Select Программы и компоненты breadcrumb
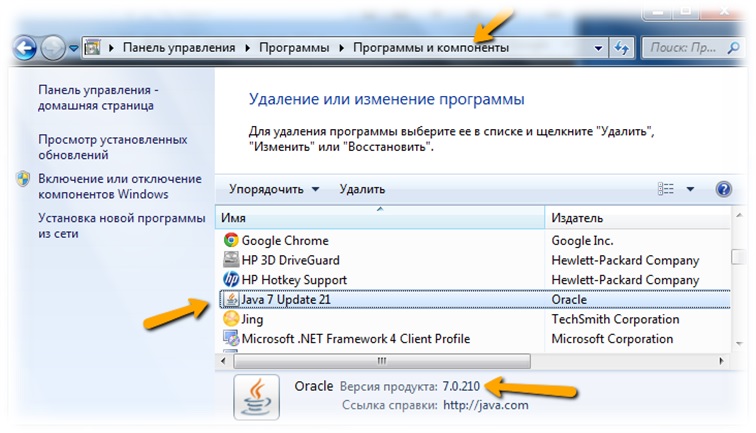The width and height of the screenshot is (756, 433). (x=431, y=48)
